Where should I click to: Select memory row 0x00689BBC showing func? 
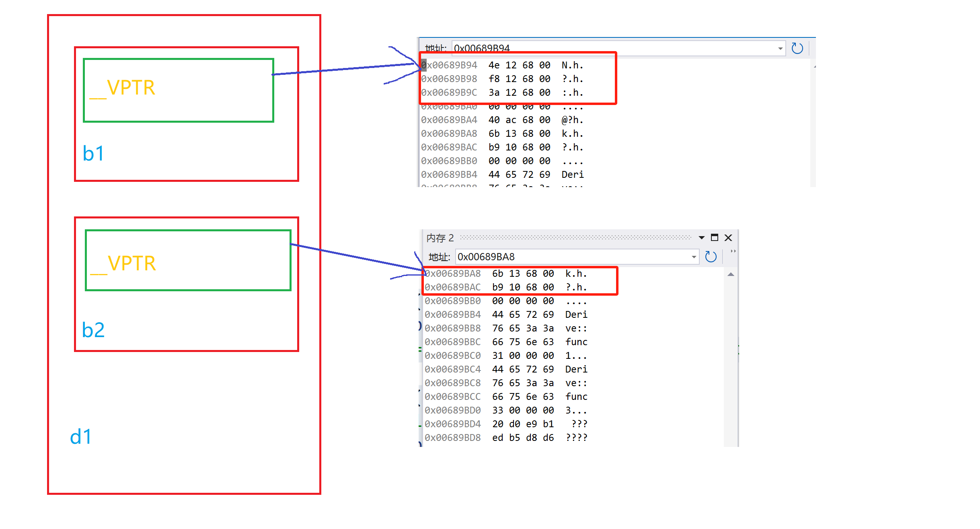[x=506, y=342]
